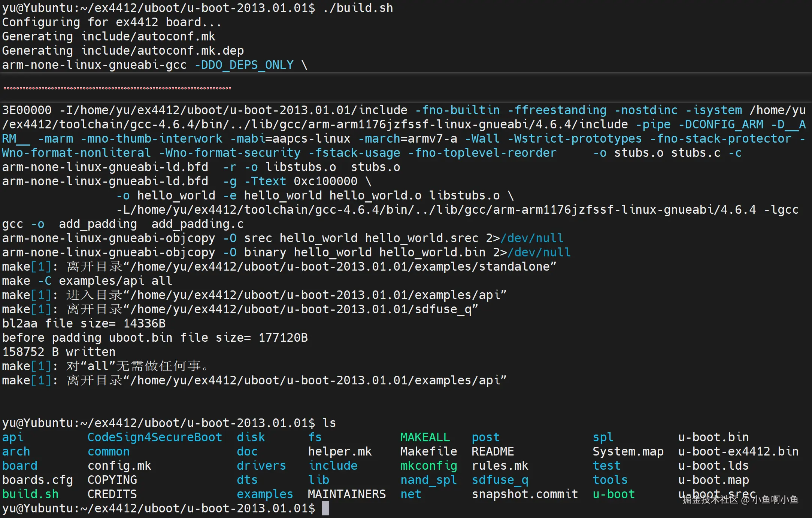Click the u-boot-ex4412.bin file name
The width and height of the screenshot is (812, 518).
pyautogui.click(x=738, y=451)
